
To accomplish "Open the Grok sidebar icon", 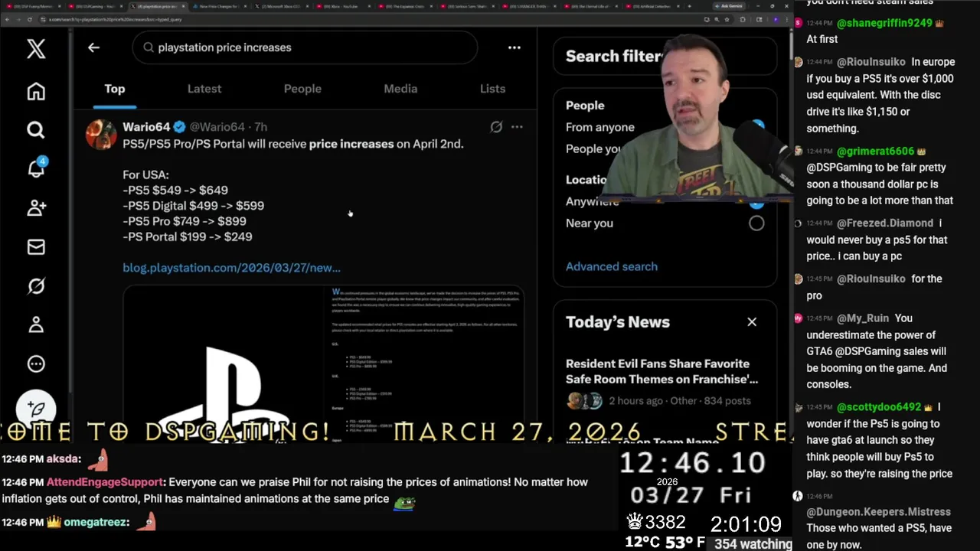I will (36, 285).
